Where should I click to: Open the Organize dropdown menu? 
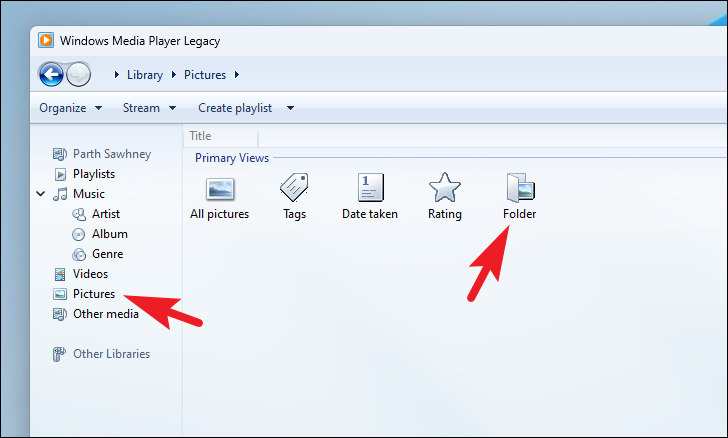pos(71,108)
